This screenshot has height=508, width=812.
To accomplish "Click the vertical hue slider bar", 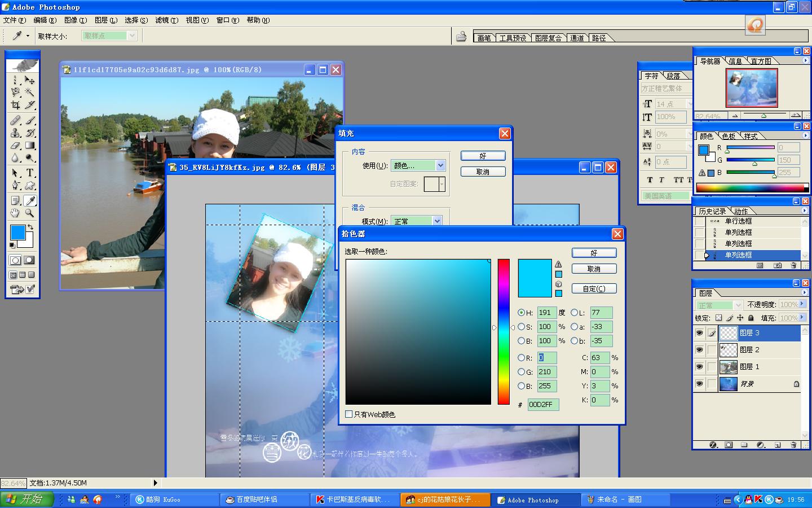I will (504, 331).
